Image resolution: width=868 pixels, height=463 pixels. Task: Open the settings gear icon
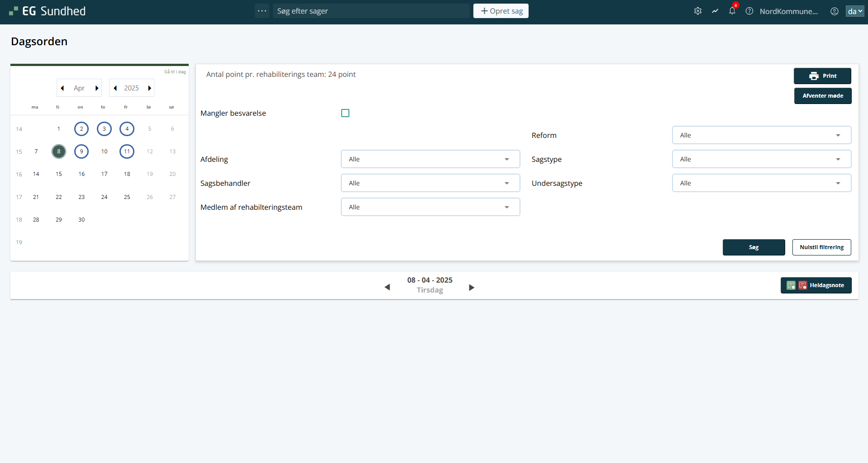point(698,11)
